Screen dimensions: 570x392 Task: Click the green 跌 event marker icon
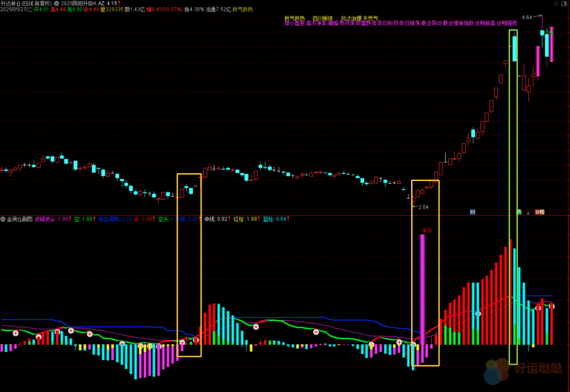click(519, 212)
